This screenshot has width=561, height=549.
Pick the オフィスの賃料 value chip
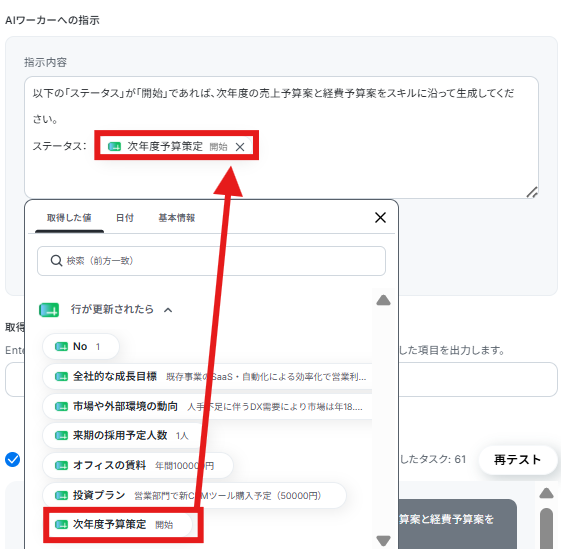[138, 465]
